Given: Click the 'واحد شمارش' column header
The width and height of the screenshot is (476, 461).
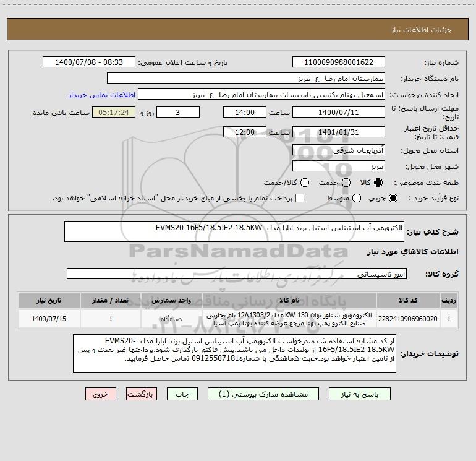Looking at the screenshot, I should (171, 300).
